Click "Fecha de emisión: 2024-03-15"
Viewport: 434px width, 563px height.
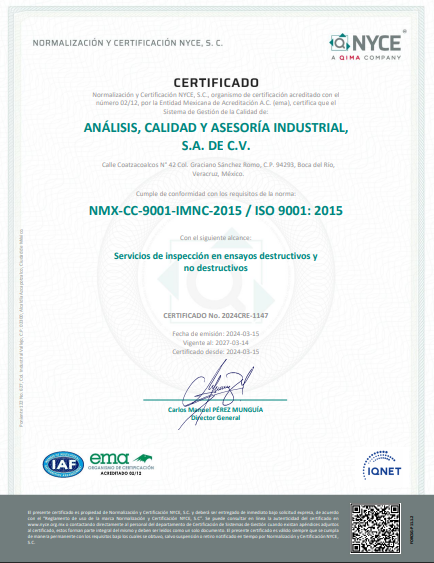216,334
